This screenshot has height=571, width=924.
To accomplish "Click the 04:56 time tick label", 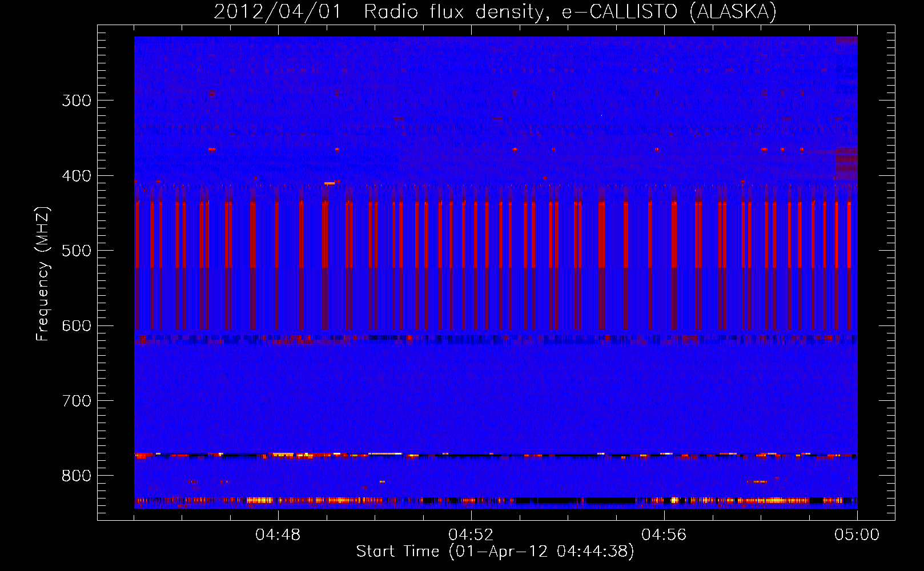I will point(664,535).
